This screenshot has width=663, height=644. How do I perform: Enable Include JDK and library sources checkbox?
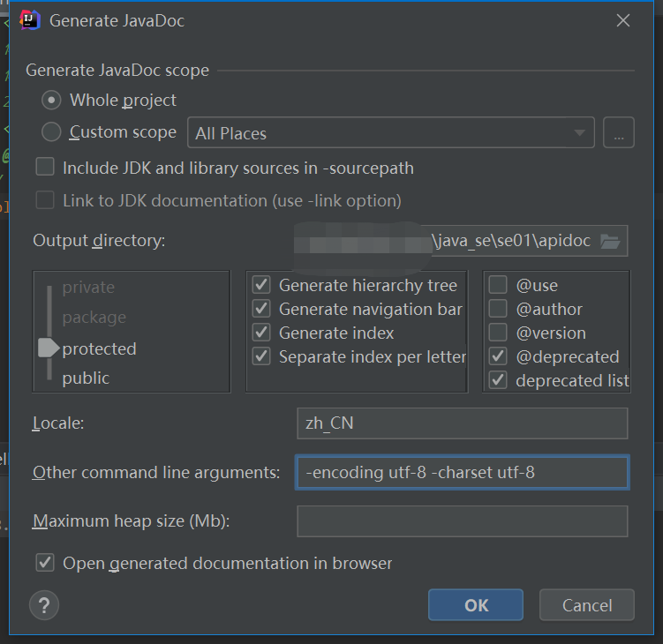45,167
